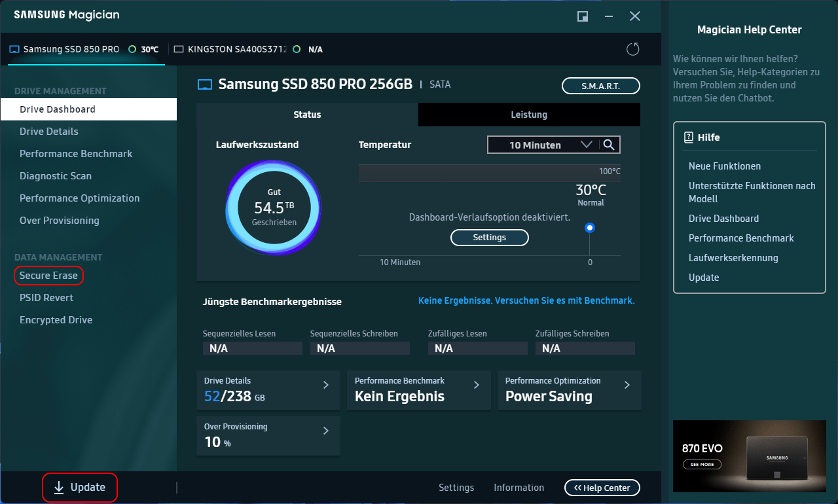Click the S.M.A.R.T. button
838x504 pixels.
click(x=601, y=86)
